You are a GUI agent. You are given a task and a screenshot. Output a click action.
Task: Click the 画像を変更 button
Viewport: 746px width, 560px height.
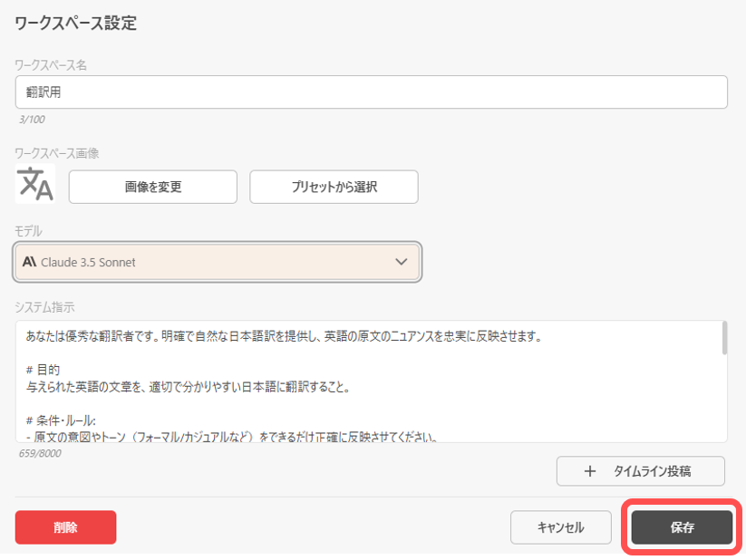tap(151, 186)
